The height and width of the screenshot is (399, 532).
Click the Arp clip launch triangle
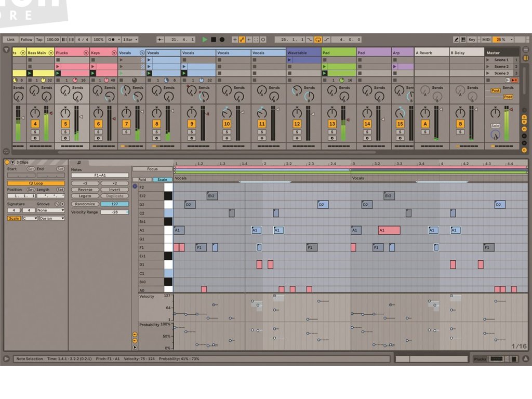click(x=394, y=66)
